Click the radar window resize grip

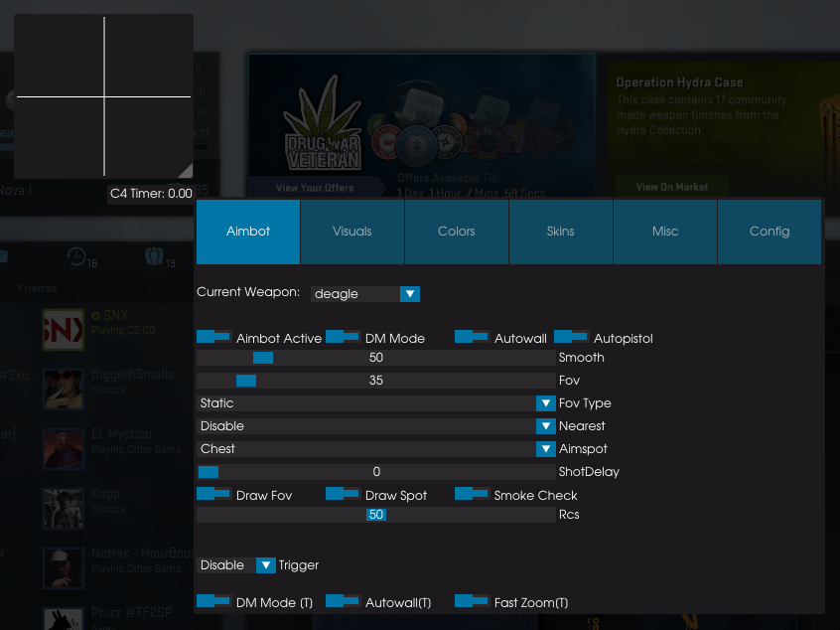pyautogui.click(x=186, y=171)
